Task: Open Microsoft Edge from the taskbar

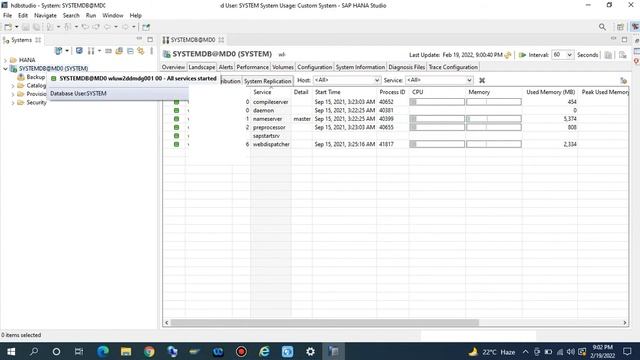Action: pos(103,351)
